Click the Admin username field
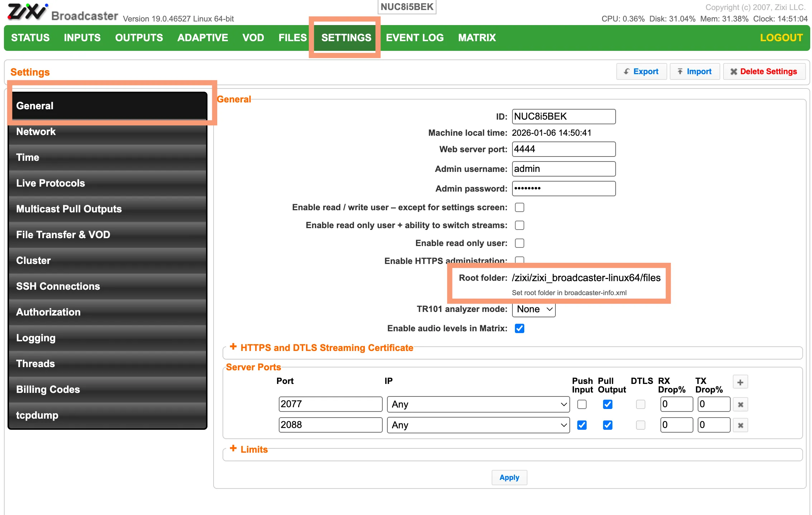Viewport: 812px width, 515px height. 564,169
